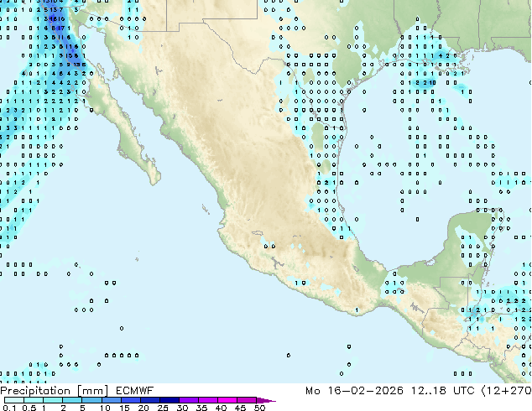The height and width of the screenshot is (411, 532).
Task: Click the 35–40 mm magenta legend swatch
Action: coord(207,400)
